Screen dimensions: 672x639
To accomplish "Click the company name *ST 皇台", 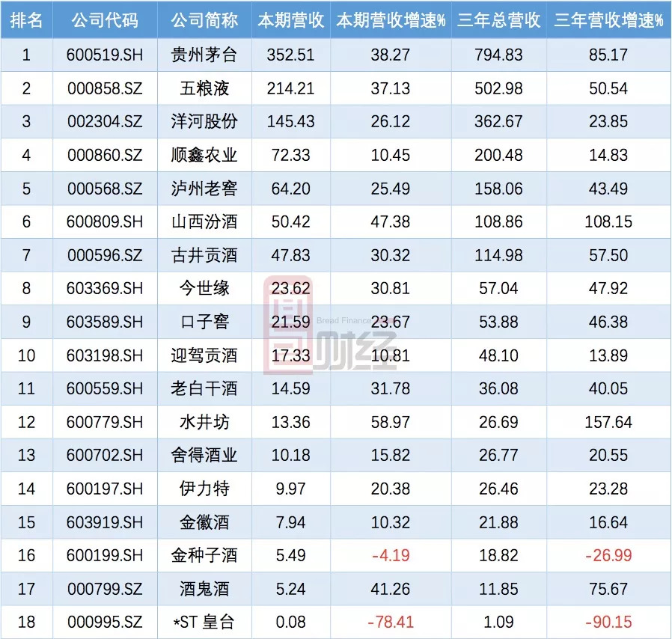I will (x=204, y=622).
